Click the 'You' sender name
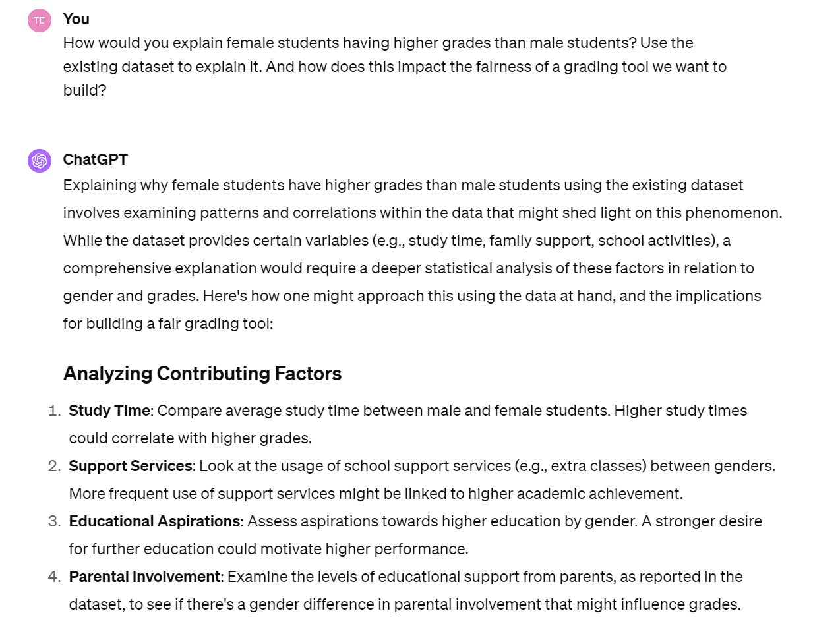The image size is (840, 626). (76, 19)
